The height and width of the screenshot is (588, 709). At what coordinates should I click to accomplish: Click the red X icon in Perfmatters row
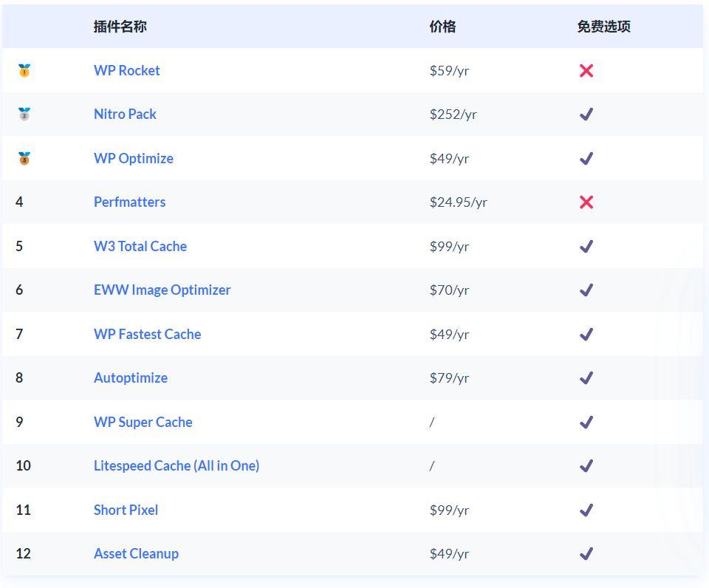586,202
